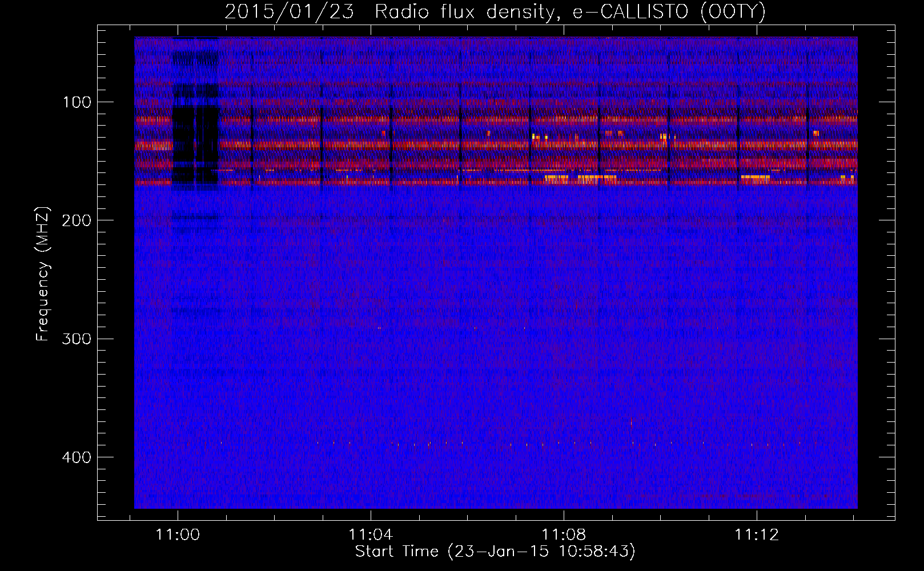
Task: Click the 'Frequency (MHZ)' axis label
Action: [x=43, y=274]
